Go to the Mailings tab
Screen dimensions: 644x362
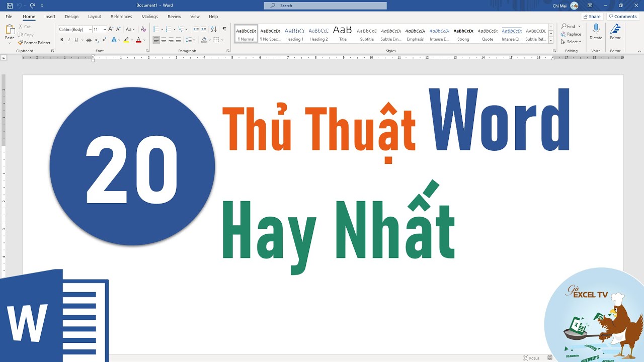(149, 17)
